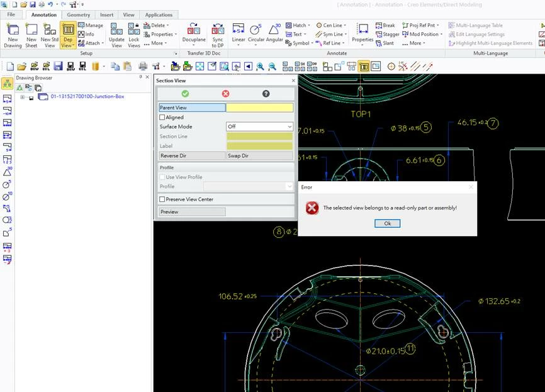Open the Surface Mode dropdown
Screen dimensions: 545x392
click(260, 126)
